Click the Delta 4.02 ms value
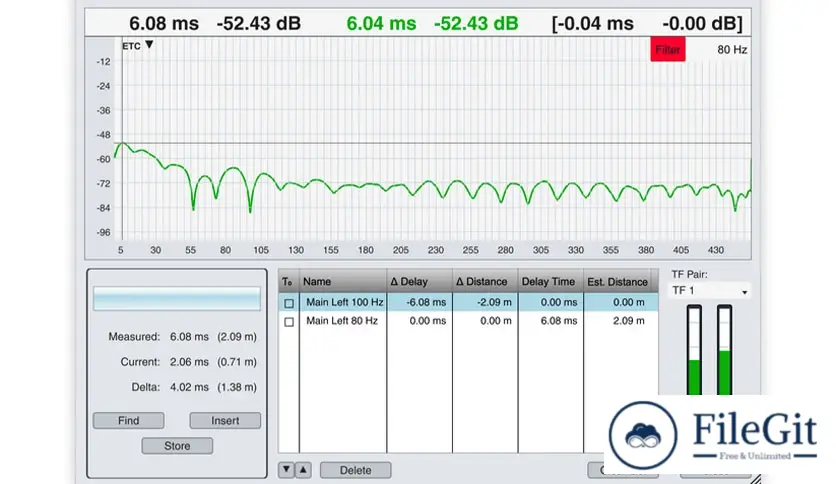This screenshot has height=484, width=836. click(x=189, y=387)
